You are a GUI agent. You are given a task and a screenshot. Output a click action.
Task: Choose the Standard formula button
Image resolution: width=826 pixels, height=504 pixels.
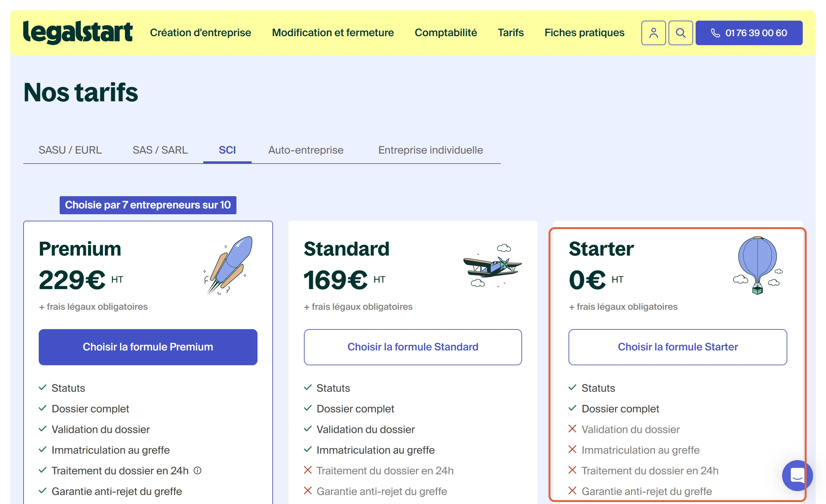click(x=413, y=347)
